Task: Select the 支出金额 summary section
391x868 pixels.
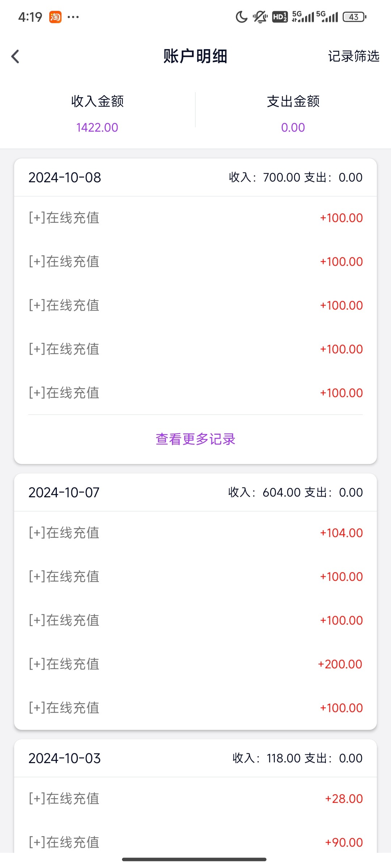Action: 293,114
